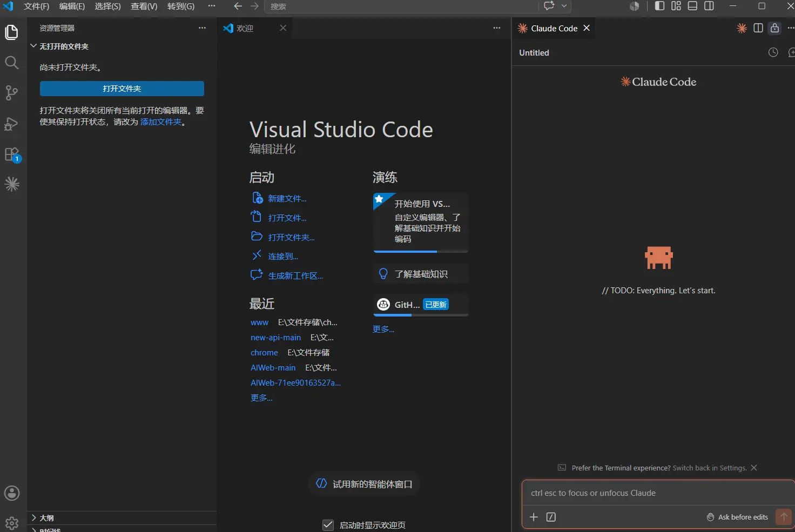Screen dimensions: 795x532
Task: Open the Search view in activity bar
Action: [x=12, y=63]
